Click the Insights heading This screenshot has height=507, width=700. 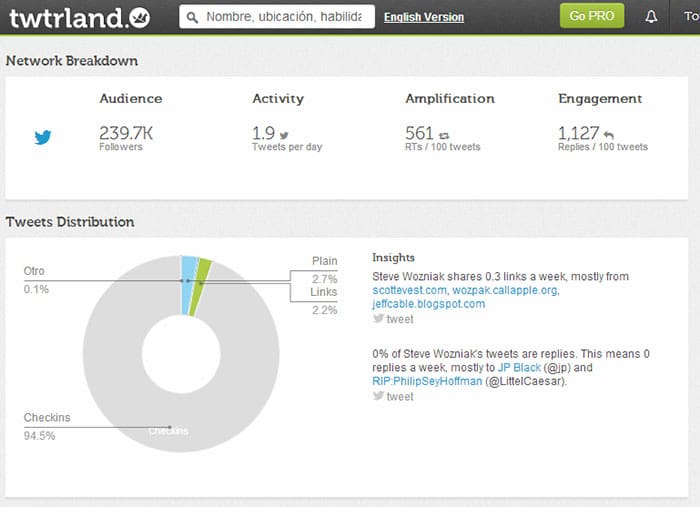point(393,258)
